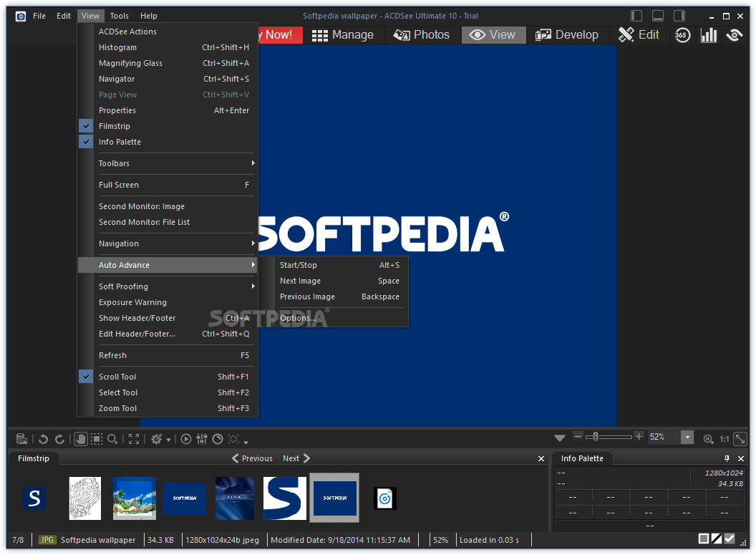Click the zoom lock magnifier icon
This screenshot has width=756, height=555.
(x=708, y=439)
